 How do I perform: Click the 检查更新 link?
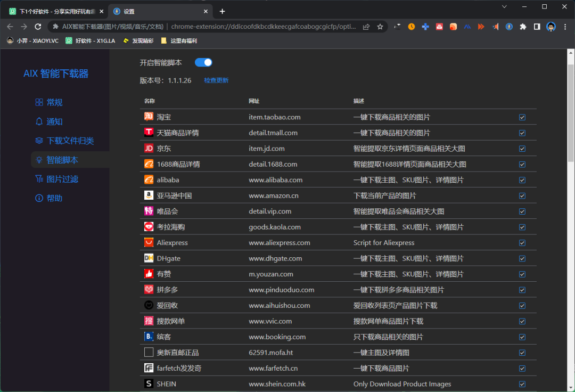[x=216, y=80]
